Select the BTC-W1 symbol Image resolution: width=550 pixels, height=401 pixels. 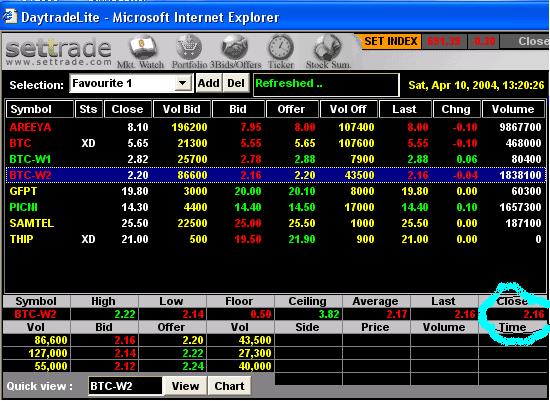(30, 159)
